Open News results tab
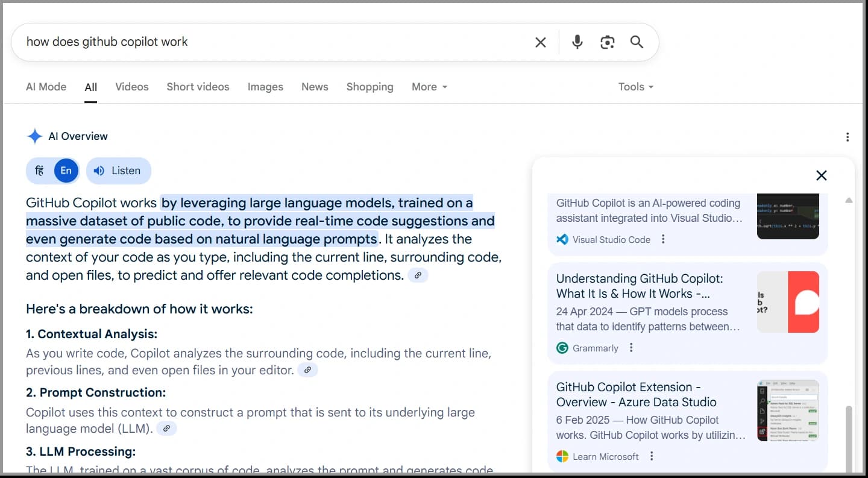This screenshot has height=478, width=868. point(315,87)
